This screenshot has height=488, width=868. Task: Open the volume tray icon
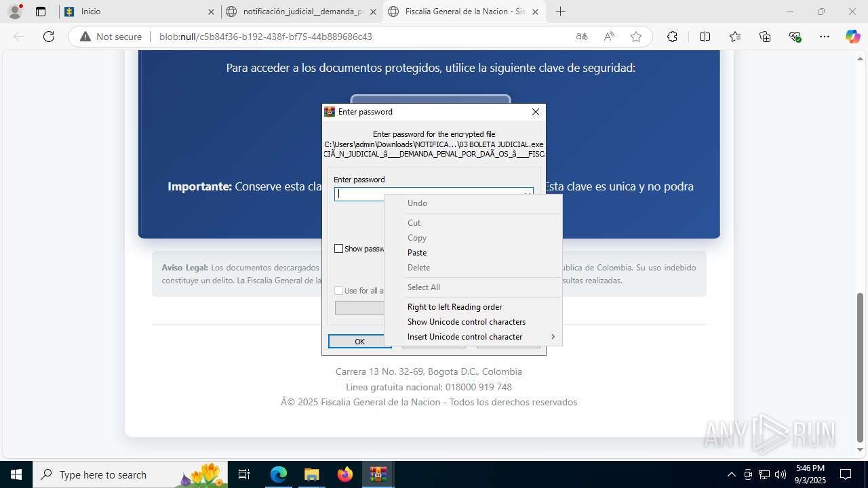[781, 474]
